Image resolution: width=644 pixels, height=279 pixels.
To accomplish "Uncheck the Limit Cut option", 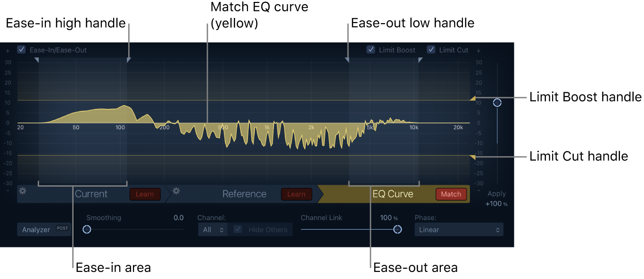I will pos(431,49).
